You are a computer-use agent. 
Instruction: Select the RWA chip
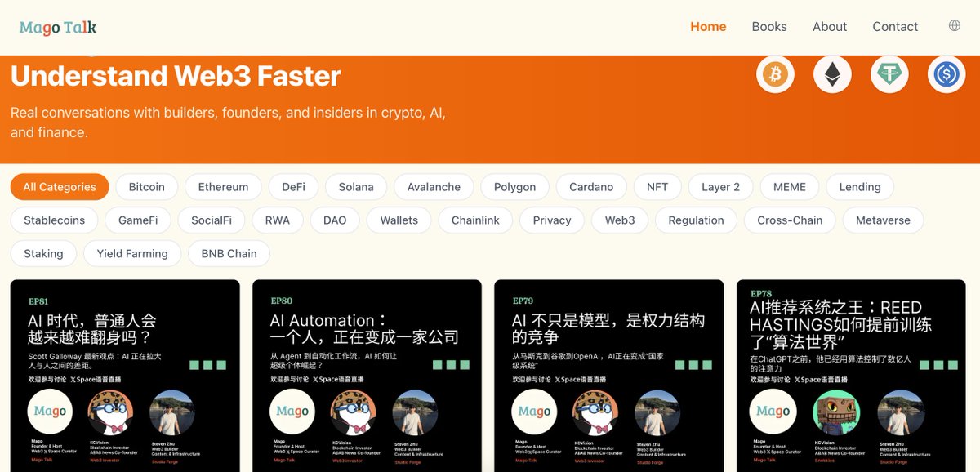[278, 220]
